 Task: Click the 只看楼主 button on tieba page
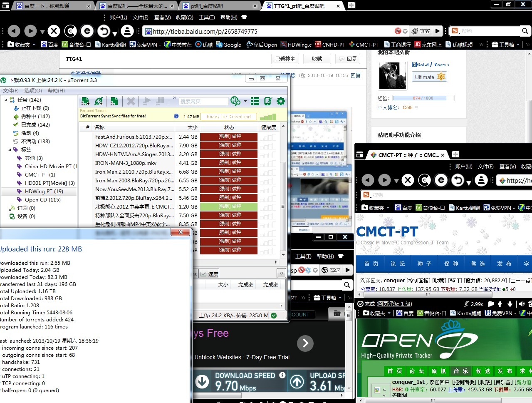(x=285, y=59)
